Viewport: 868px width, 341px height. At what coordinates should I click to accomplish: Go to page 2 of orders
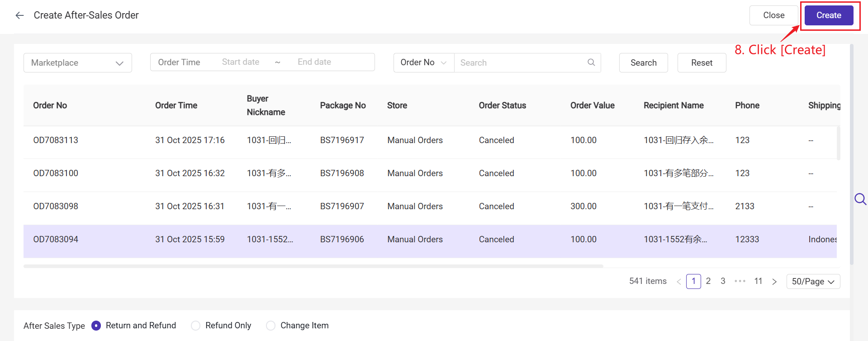[708, 281]
